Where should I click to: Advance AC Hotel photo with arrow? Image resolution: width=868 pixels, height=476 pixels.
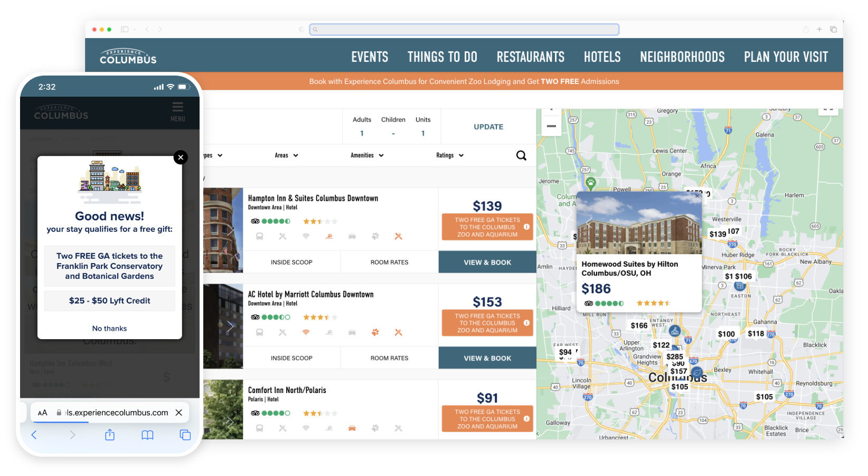point(230,326)
